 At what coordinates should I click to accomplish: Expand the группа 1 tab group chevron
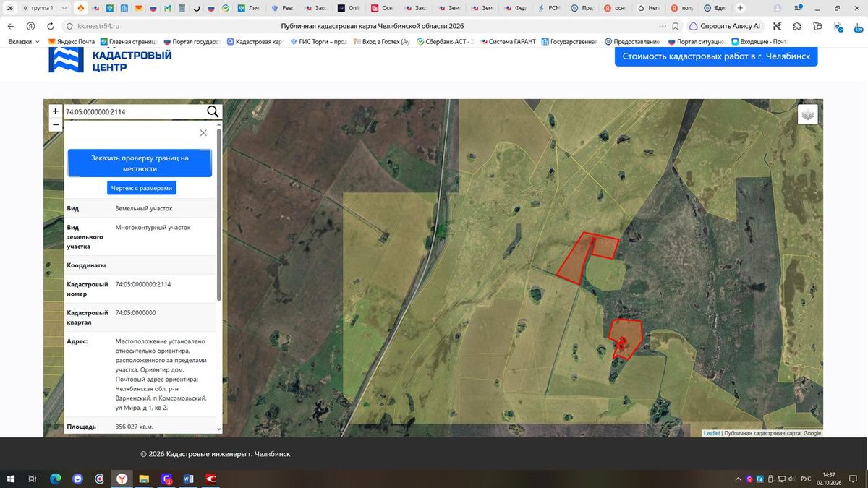tap(64, 8)
